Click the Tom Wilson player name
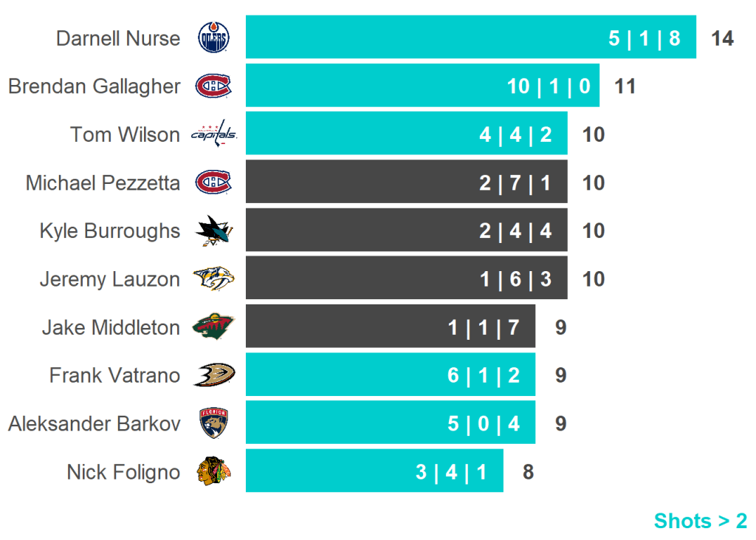The image size is (756, 540). click(x=125, y=135)
